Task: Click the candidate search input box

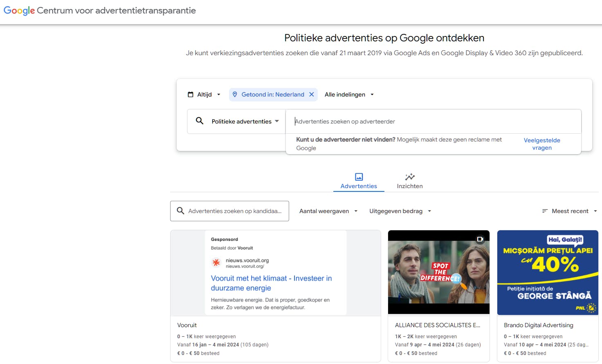Action: tap(235, 211)
